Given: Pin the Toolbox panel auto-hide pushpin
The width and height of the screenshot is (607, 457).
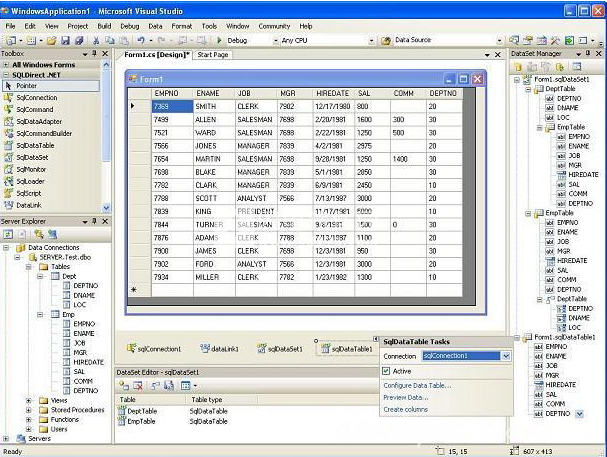Looking at the screenshot, I should 94,53.
